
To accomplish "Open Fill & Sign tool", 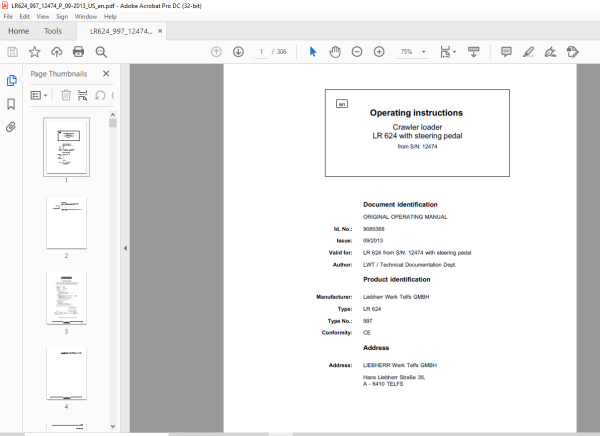I will click(550, 52).
